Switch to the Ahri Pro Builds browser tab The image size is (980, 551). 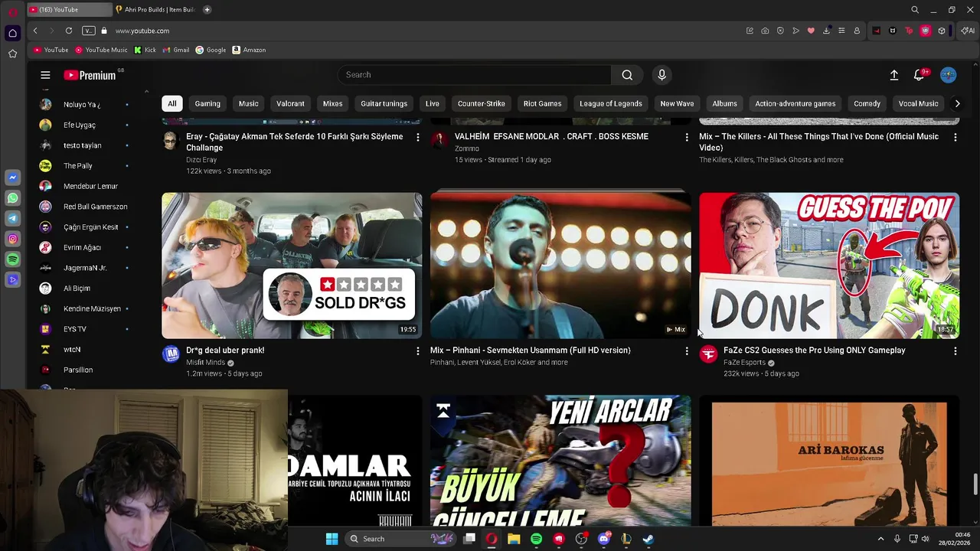coord(156,9)
